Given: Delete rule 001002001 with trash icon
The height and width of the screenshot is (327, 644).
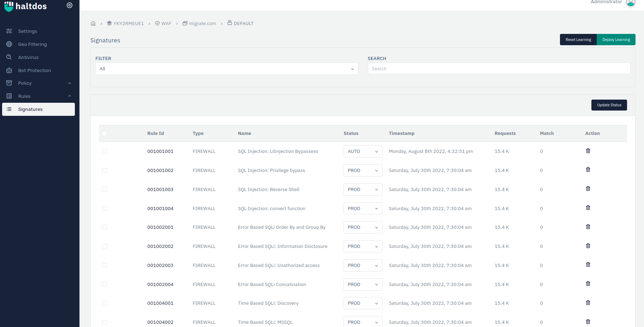Looking at the screenshot, I should (588, 227).
